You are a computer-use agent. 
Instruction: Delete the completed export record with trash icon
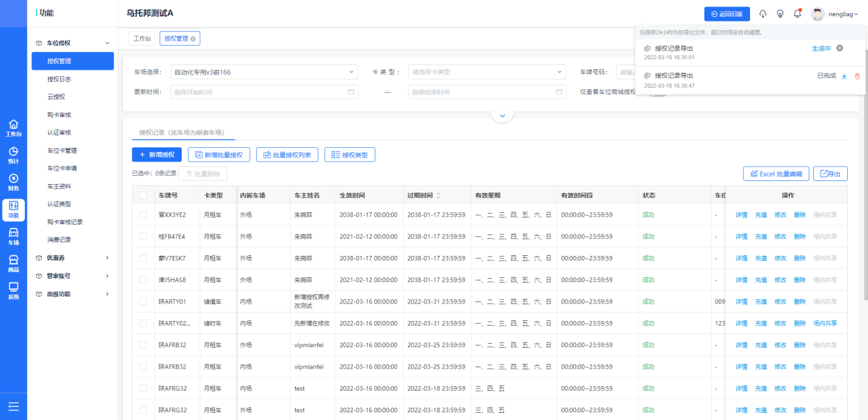(857, 76)
